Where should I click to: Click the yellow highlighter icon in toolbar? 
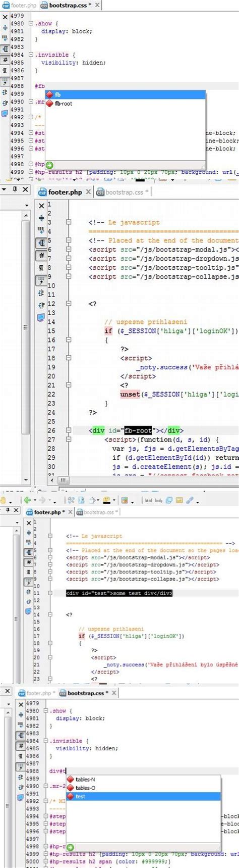[106, 500]
